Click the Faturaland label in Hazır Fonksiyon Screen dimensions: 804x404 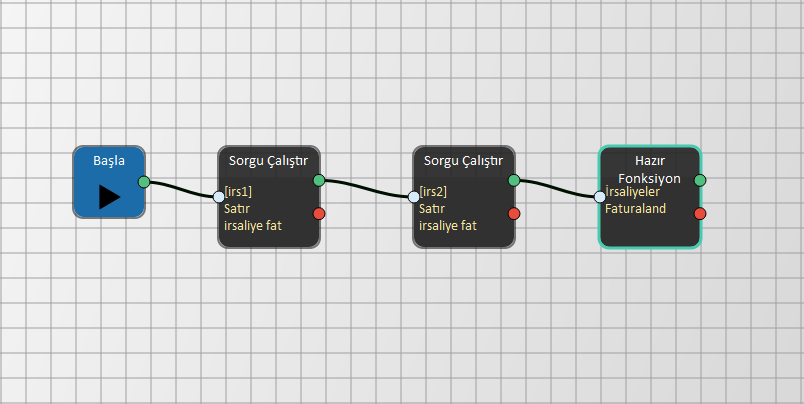click(635, 209)
